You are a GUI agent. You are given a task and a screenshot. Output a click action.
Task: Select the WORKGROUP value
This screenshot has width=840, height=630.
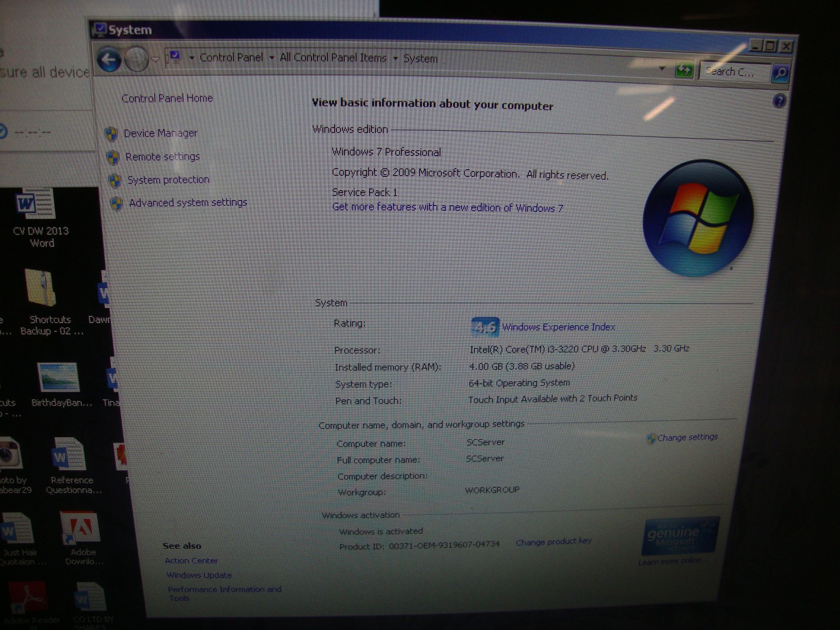tap(492, 490)
